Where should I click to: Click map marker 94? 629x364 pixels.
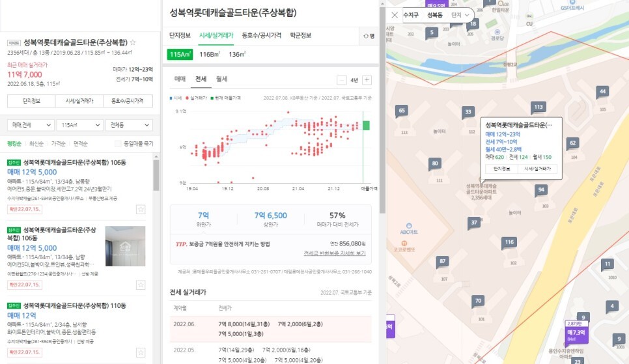point(541,190)
